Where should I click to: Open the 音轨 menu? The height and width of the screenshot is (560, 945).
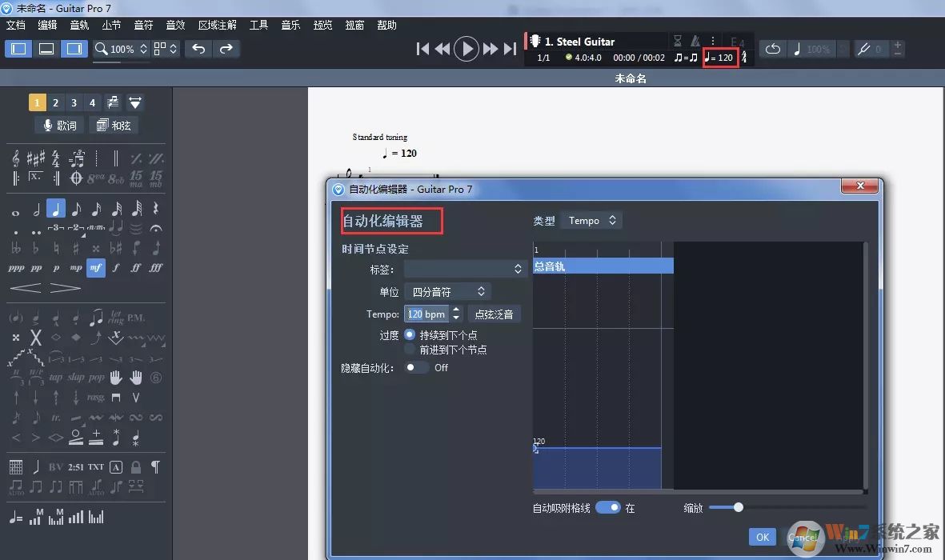pos(79,25)
